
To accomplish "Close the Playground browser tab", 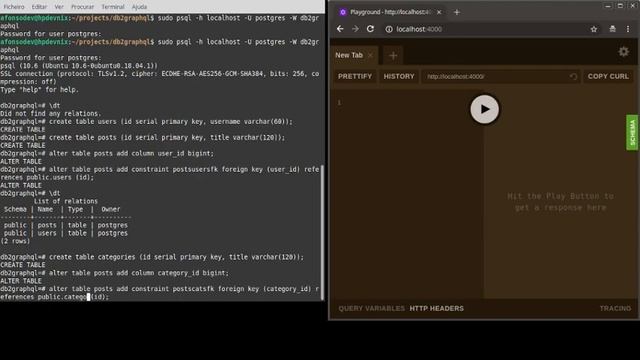I will tap(439, 12).
